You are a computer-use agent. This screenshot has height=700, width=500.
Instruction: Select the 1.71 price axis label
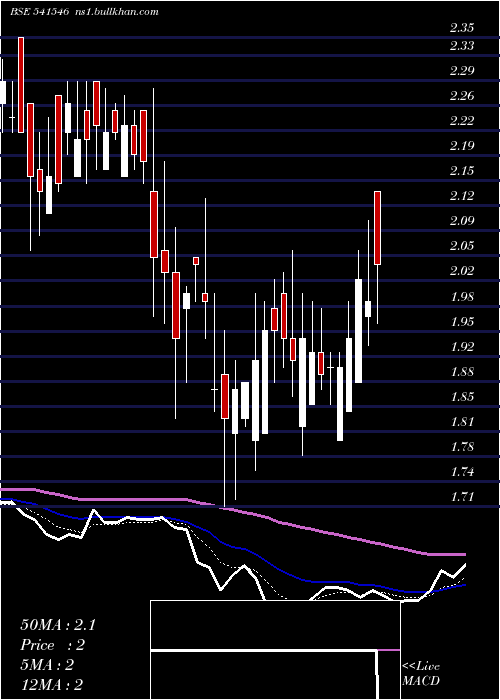[462, 496]
